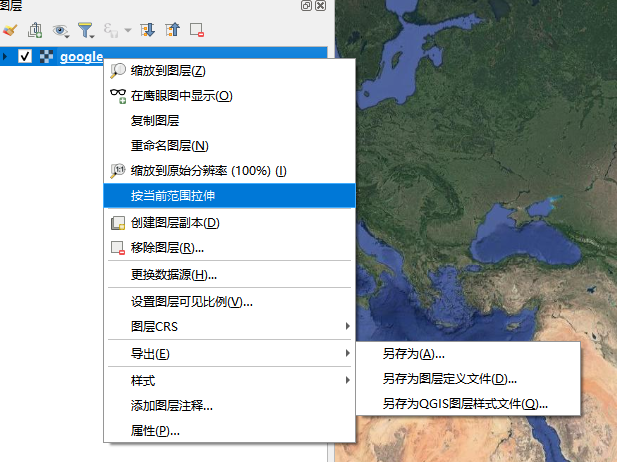Image resolution: width=617 pixels, height=462 pixels.
Task: Open the 样式 submenu
Action: tap(229, 381)
